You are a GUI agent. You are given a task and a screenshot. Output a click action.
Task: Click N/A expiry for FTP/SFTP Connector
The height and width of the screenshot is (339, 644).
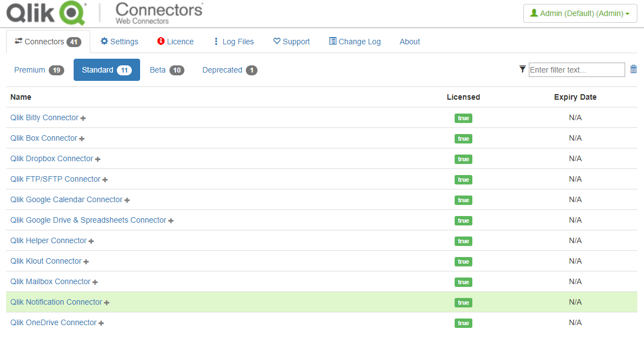(575, 179)
